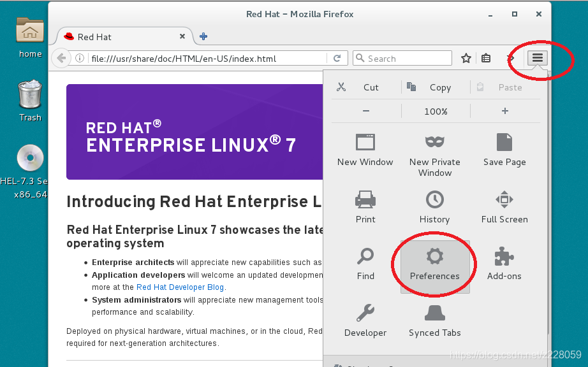The height and width of the screenshot is (367, 588).
Task: Open the hamburger menu button
Action: pos(538,58)
